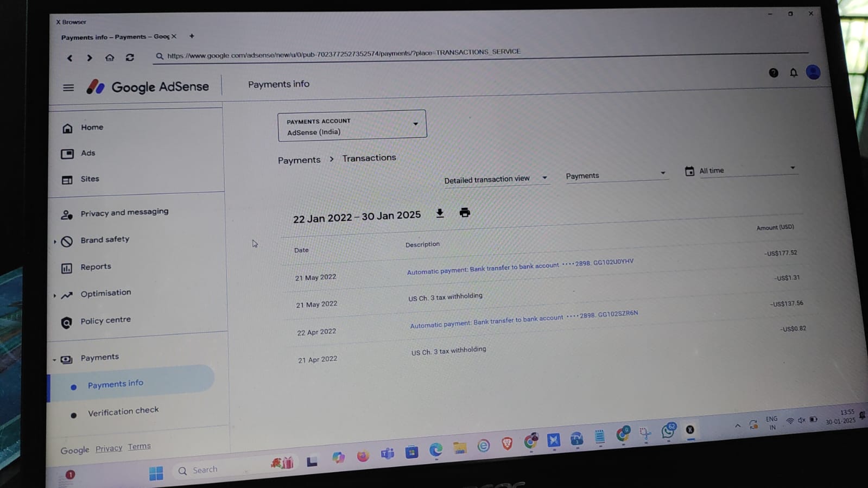Select the -US$1.31 amount
This screenshot has height=488, width=868.
pos(787,278)
